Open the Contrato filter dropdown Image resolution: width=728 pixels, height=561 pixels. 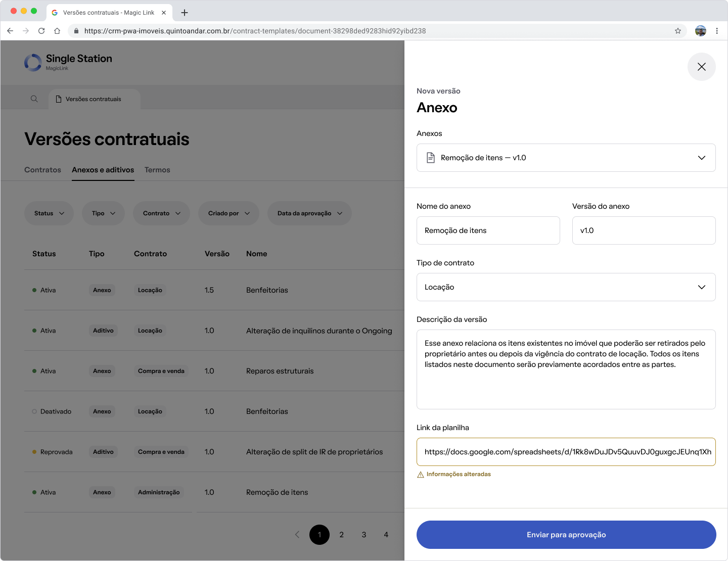tap(161, 213)
